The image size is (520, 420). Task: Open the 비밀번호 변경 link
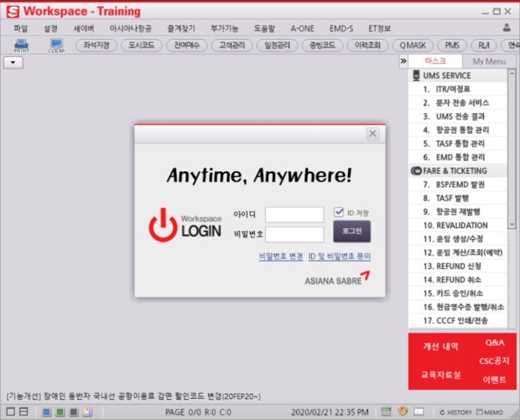(281, 256)
